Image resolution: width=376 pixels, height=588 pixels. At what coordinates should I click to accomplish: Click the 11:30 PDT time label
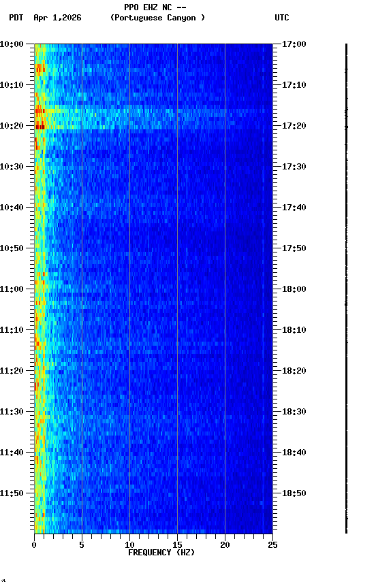click(12, 412)
